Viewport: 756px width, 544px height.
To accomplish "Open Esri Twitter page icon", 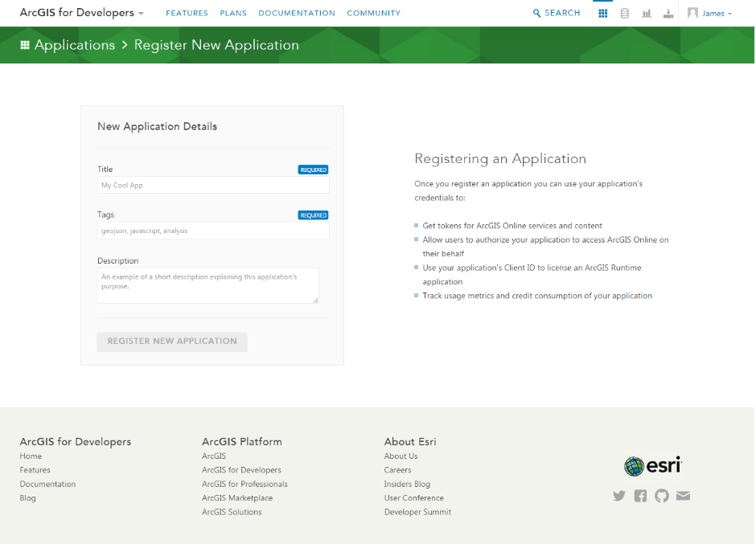I will pyautogui.click(x=619, y=496).
